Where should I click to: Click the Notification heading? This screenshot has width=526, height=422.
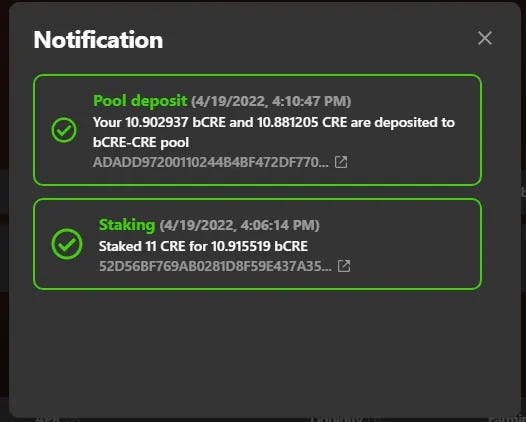98,40
